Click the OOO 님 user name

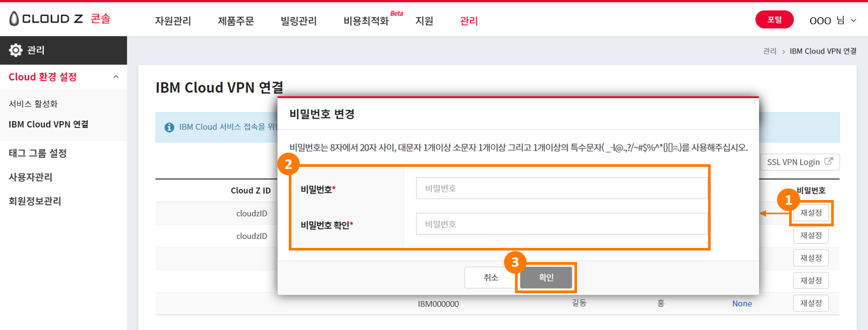pos(827,21)
